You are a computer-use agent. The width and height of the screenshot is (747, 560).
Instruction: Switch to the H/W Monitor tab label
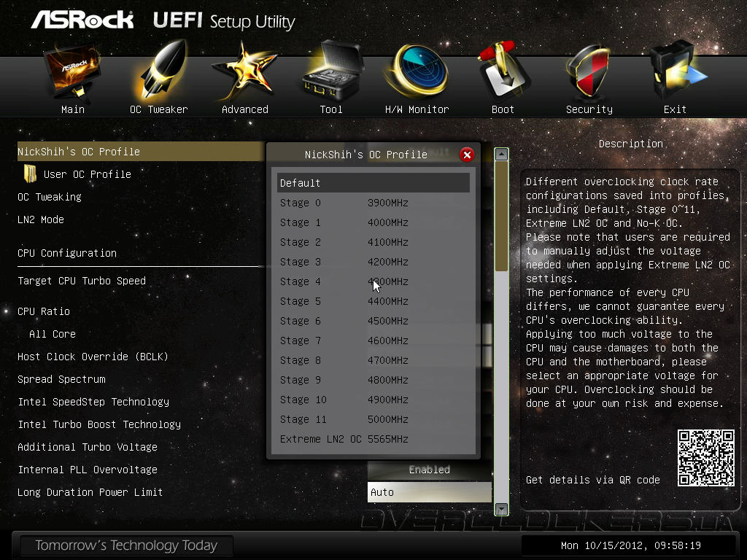pyautogui.click(x=417, y=109)
